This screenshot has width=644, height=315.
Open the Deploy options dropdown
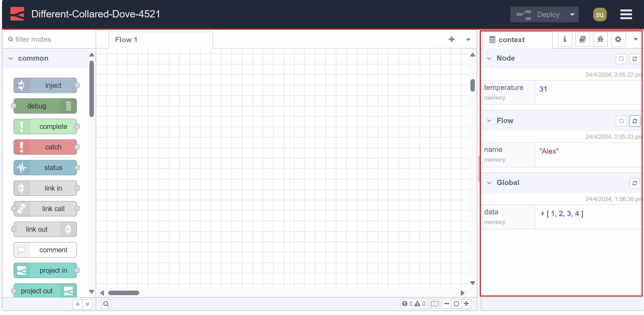(572, 15)
